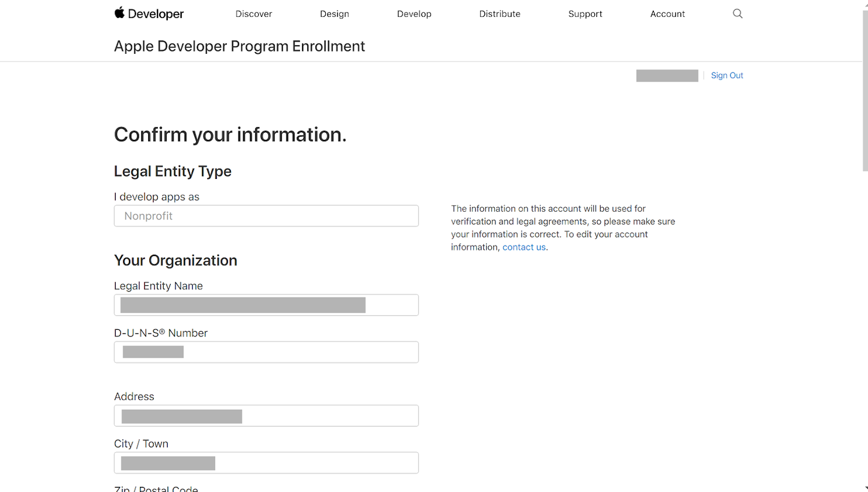This screenshot has width=868, height=492.
Task: Click the Sign Out link
Action: point(727,75)
